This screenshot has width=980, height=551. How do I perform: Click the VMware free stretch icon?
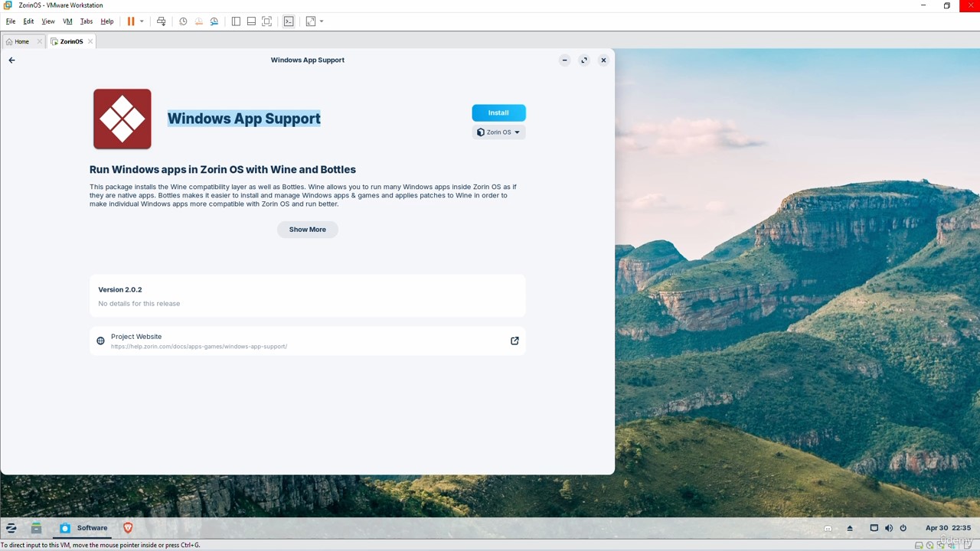pos(311,21)
